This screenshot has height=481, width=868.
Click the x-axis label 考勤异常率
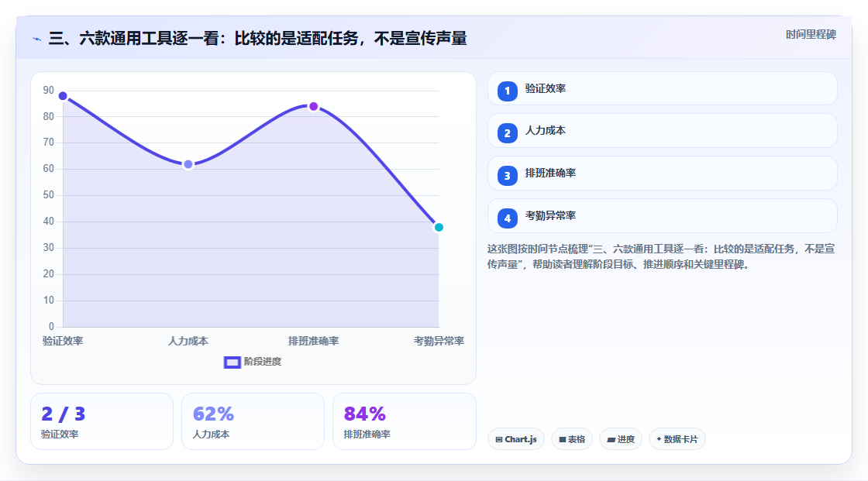(439, 342)
